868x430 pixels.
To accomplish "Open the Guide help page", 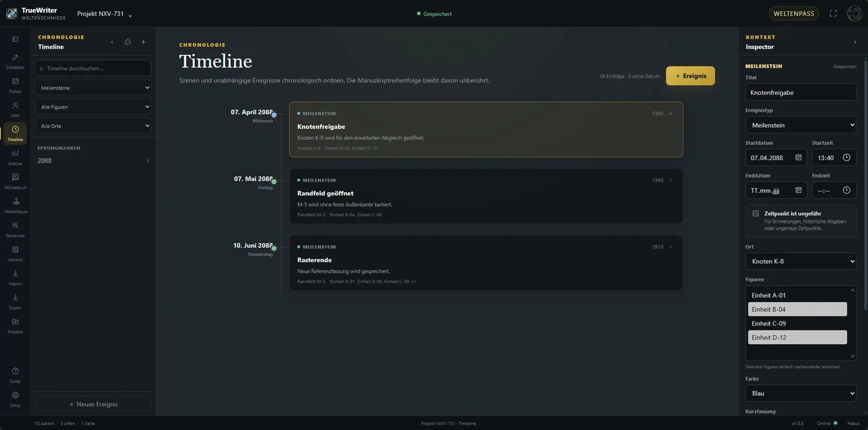I will click(x=15, y=375).
